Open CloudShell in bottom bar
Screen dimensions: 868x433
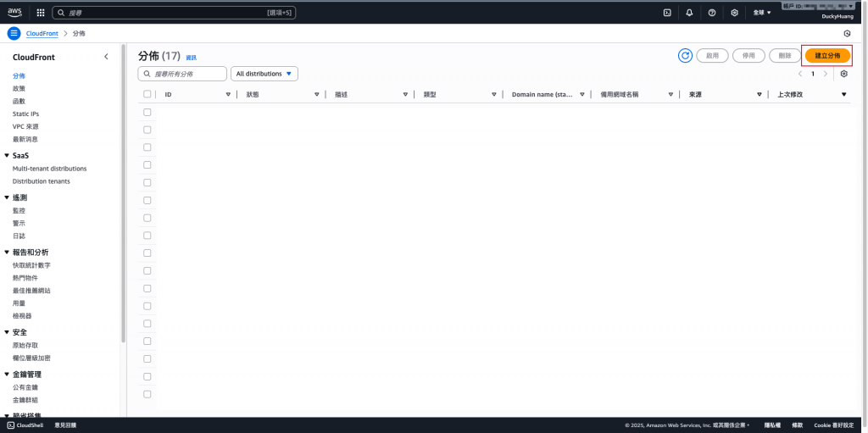[25, 425]
